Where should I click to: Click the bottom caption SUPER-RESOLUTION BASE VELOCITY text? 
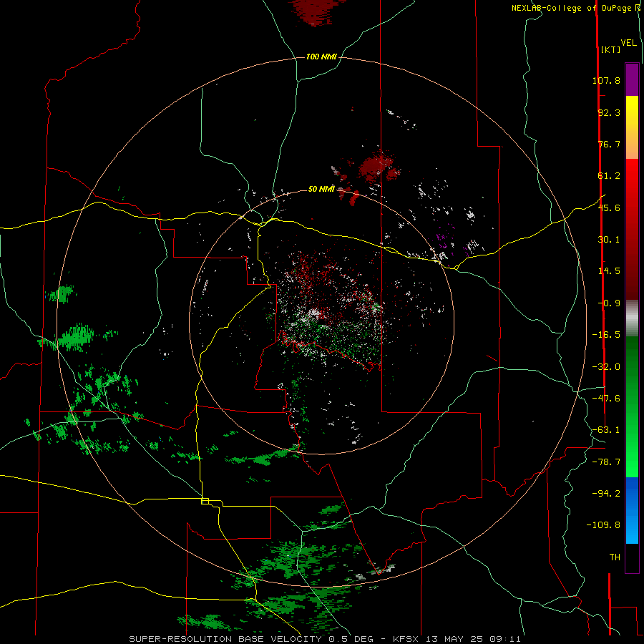pos(225,639)
